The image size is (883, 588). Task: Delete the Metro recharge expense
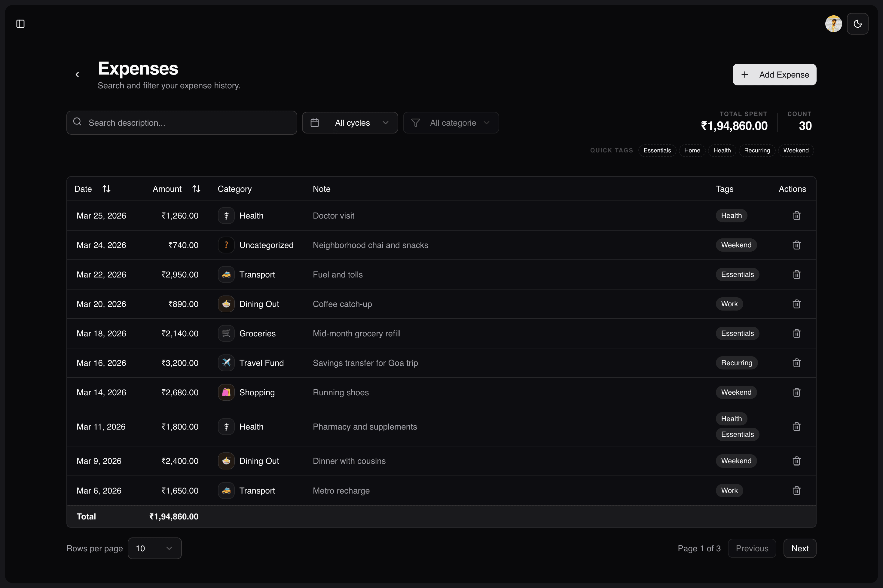796,490
